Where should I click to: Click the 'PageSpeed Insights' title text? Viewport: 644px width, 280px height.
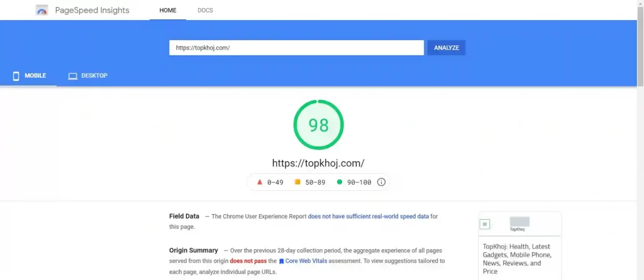pyautogui.click(x=92, y=10)
